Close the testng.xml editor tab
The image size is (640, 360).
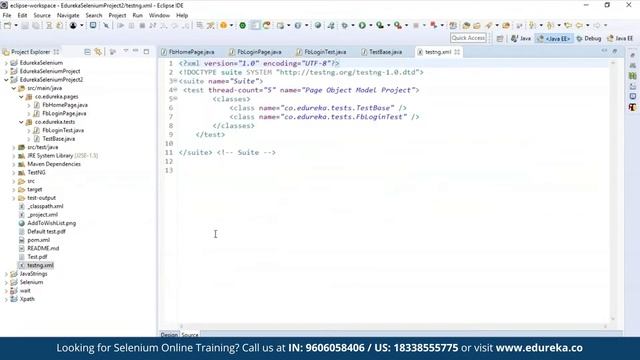[457, 52]
